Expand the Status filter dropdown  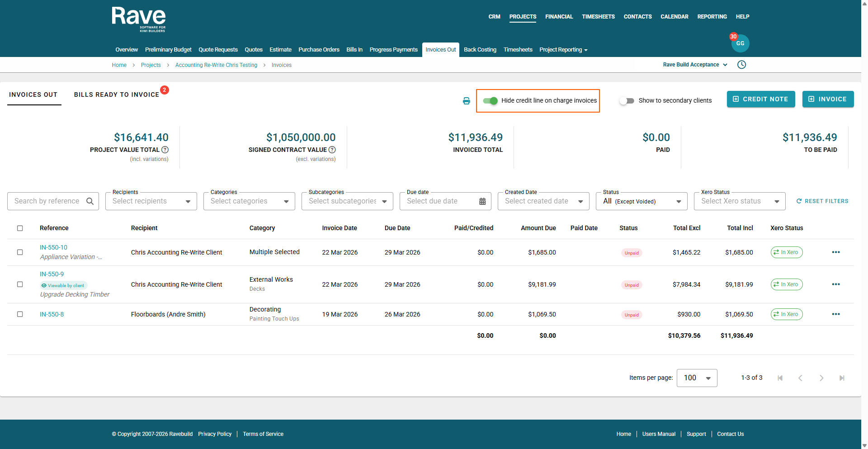tap(642, 201)
